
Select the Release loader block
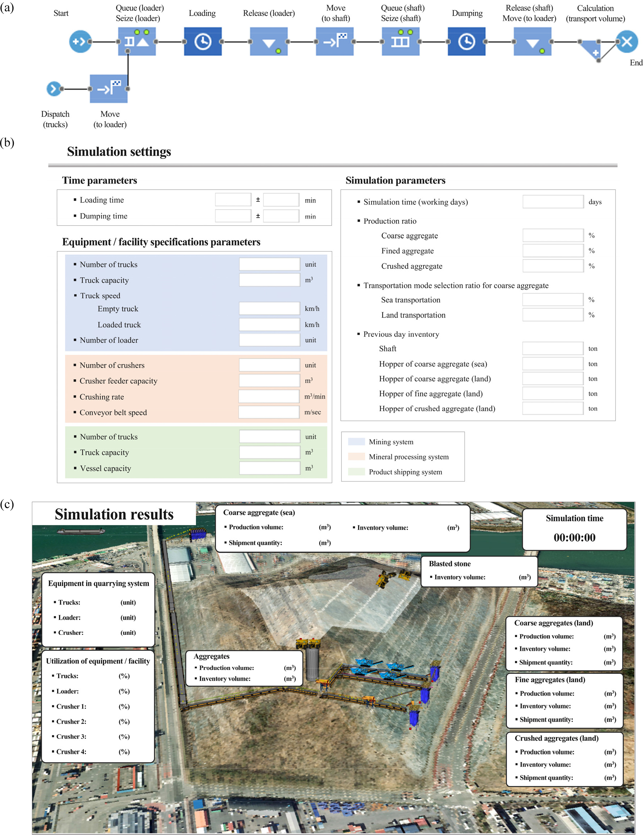coord(269,41)
